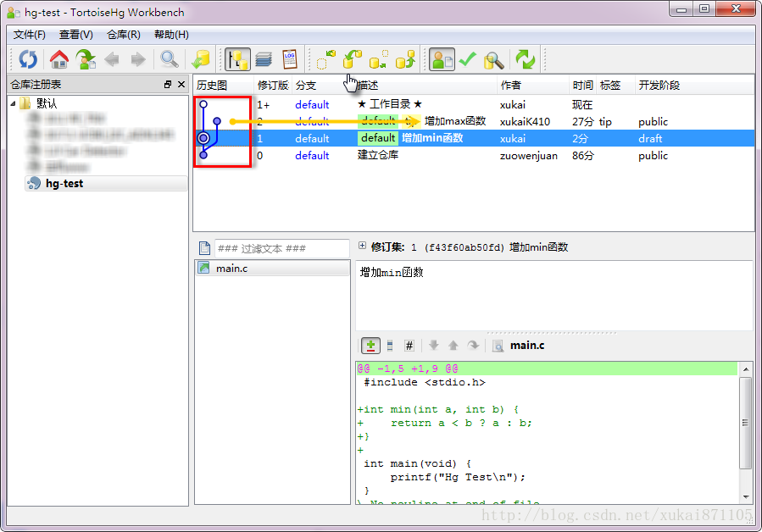Click the curved redo arrow in diff toolbar
Image resolution: width=762 pixels, height=532 pixels.
[473, 346]
